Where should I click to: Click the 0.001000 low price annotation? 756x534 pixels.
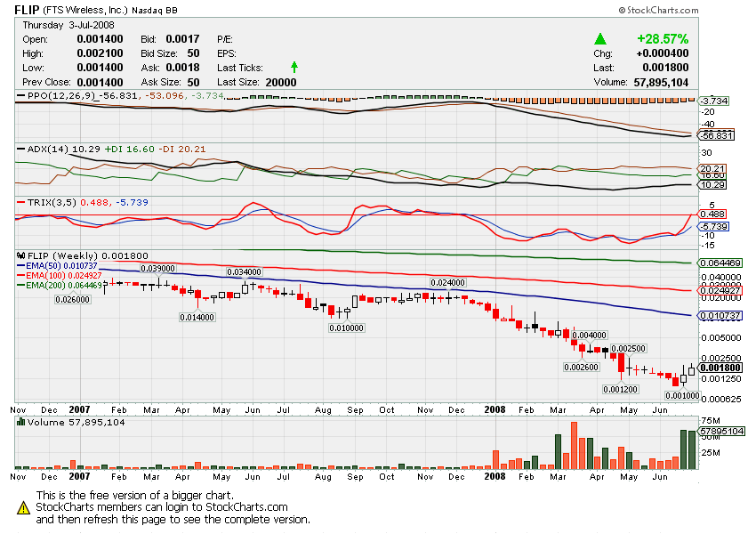point(682,395)
